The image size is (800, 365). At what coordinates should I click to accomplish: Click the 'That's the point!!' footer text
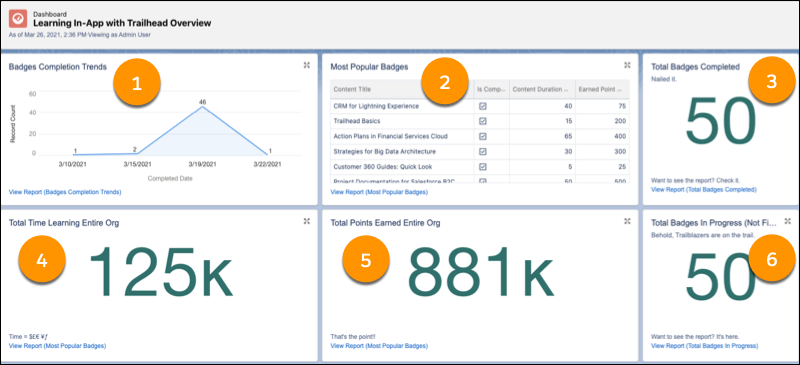(354, 337)
